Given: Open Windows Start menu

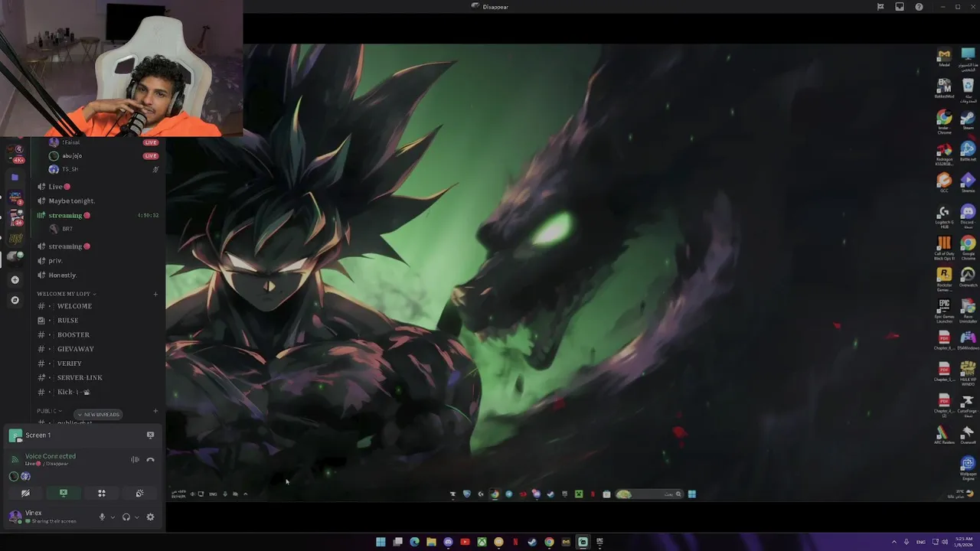Looking at the screenshot, I should pyautogui.click(x=381, y=542).
